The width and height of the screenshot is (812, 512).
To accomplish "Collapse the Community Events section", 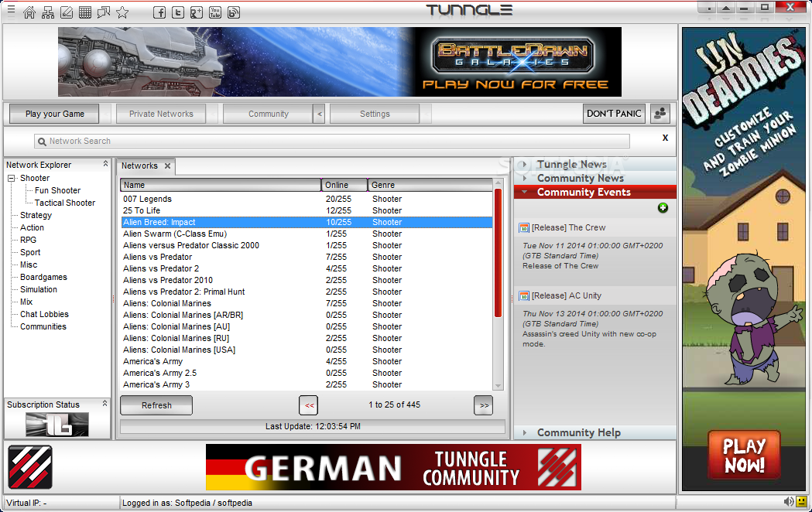I will pyautogui.click(x=525, y=192).
